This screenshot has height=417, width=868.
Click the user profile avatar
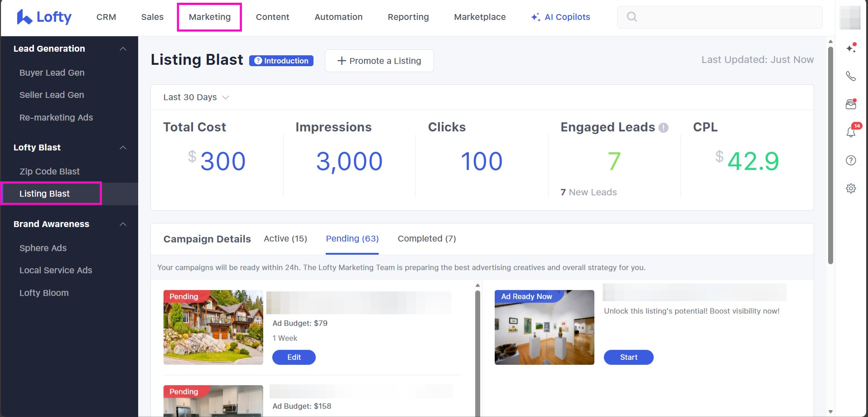(849, 17)
